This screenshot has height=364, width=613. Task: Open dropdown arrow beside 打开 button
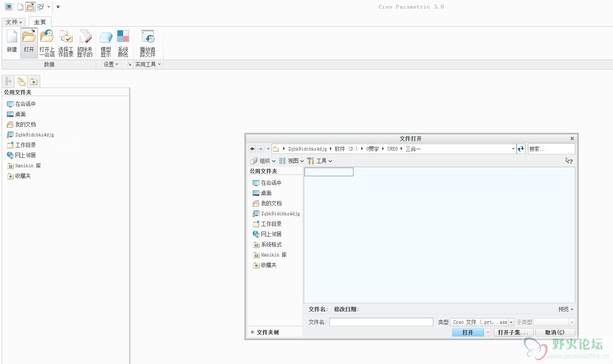pos(488,332)
